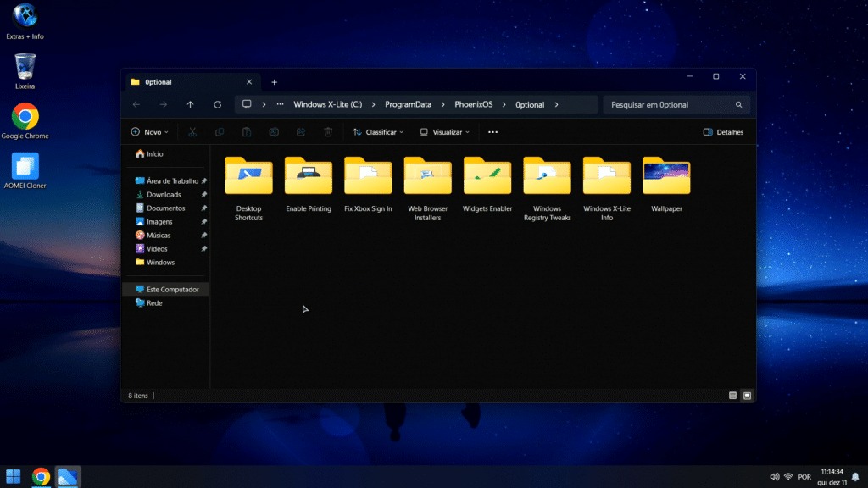Click the Delete trash icon in toolbar
Image resolution: width=868 pixels, height=488 pixels.
(x=328, y=132)
